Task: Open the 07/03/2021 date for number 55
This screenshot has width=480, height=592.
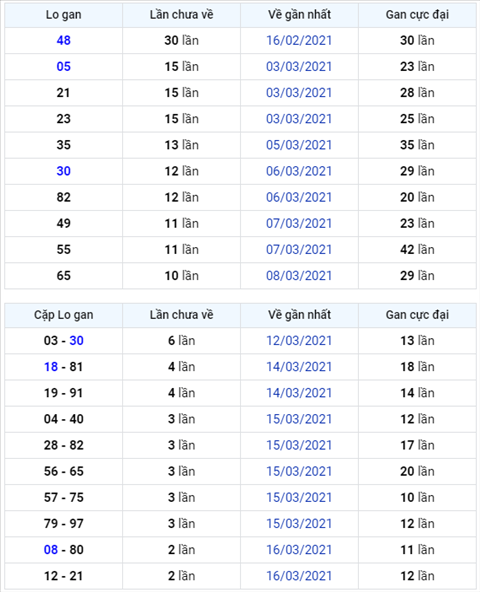Action: point(299,250)
